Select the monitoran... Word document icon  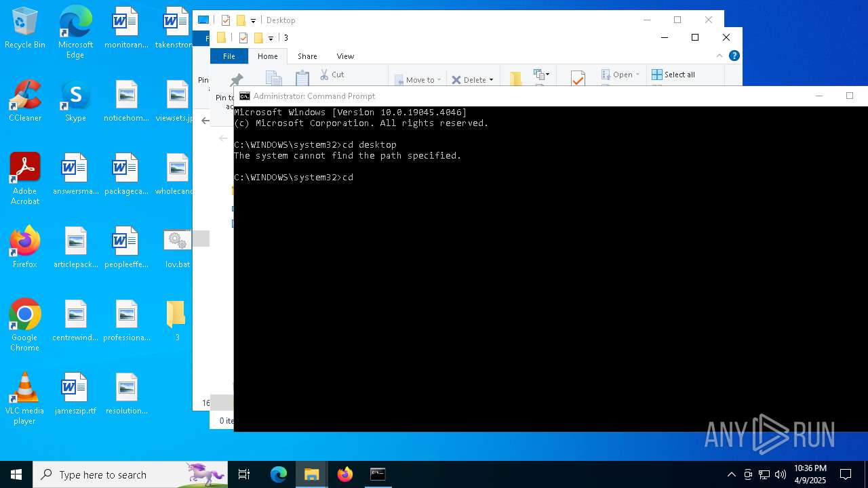pyautogui.click(x=126, y=28)
